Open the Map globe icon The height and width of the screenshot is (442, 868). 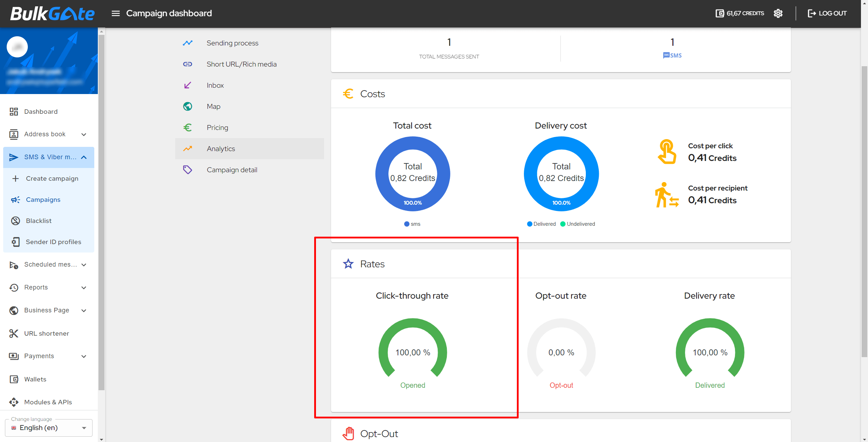pyautogui.click(x=188, y=106)
